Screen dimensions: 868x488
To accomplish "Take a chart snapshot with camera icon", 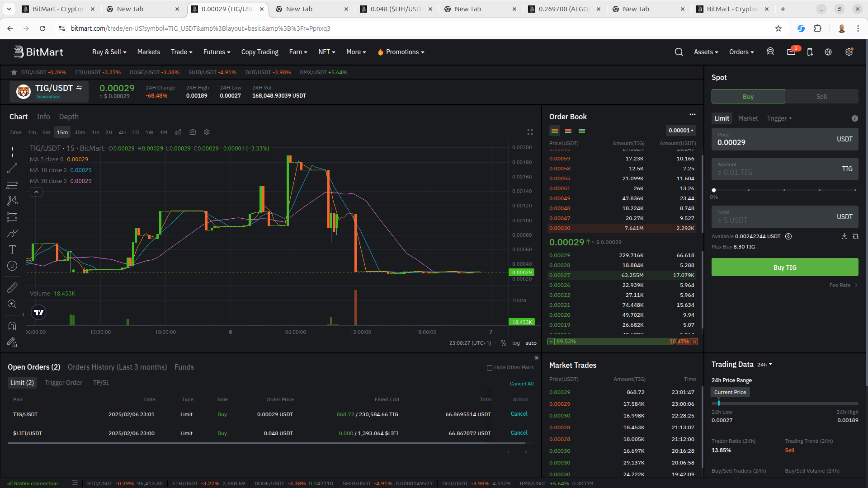I will (x=193, y=132).
